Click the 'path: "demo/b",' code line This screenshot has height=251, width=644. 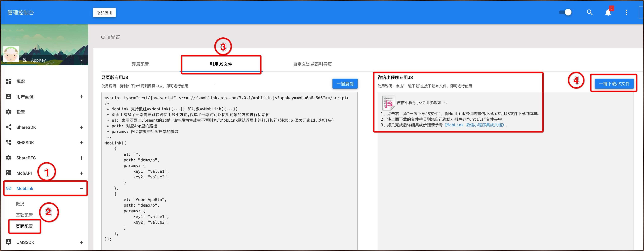(x=141, y=205)
